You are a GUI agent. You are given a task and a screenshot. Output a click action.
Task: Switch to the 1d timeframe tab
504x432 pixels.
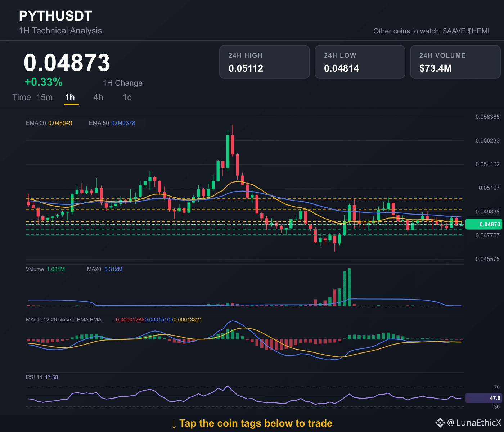[127, 97]
